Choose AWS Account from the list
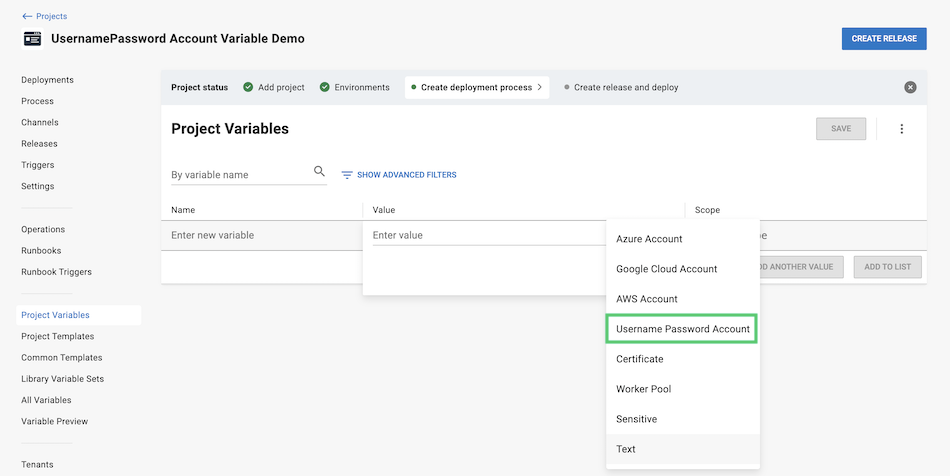Image resolution: width=950 pixels, height=476 pixels. 683,299
